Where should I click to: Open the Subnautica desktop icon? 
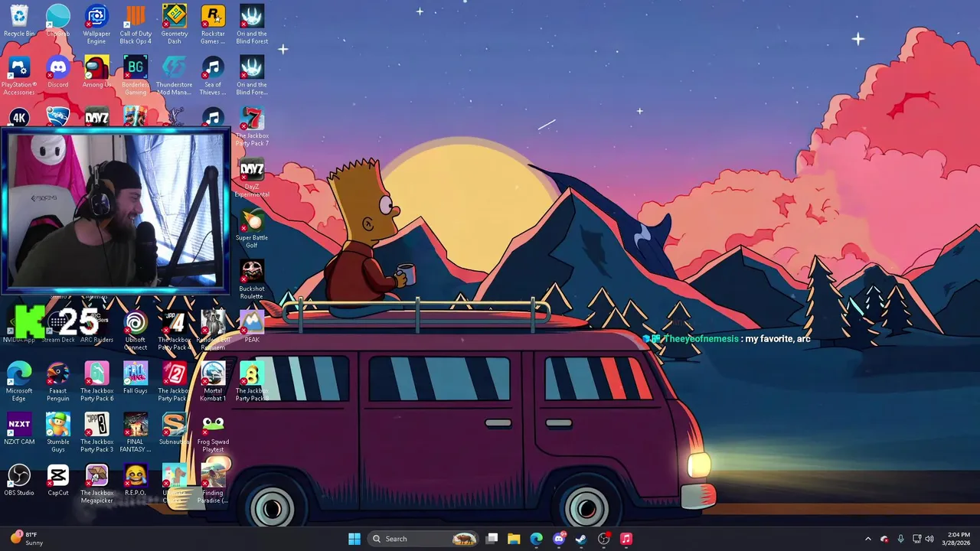[x=175, y=430]
